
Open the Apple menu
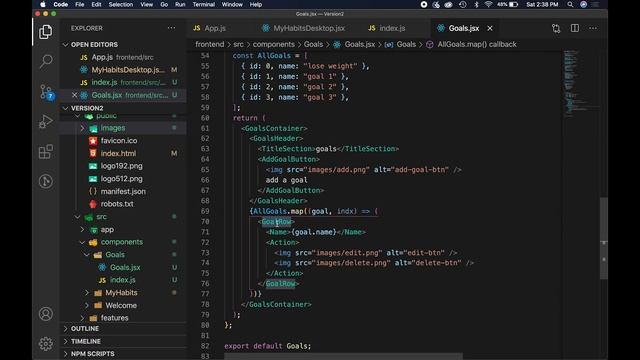pos(43,4)
